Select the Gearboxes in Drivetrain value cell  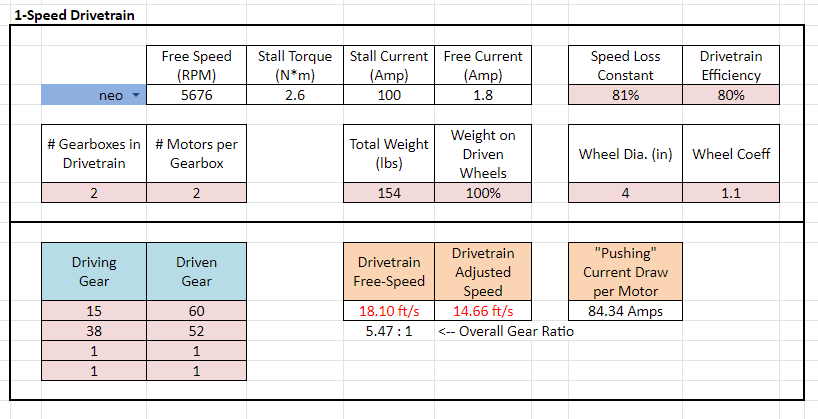click(x=93, y=193)
